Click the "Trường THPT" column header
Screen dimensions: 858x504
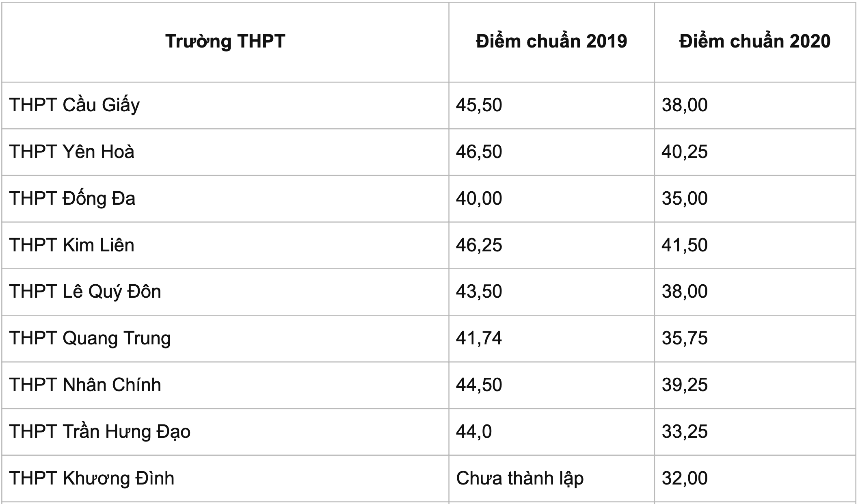225,41
